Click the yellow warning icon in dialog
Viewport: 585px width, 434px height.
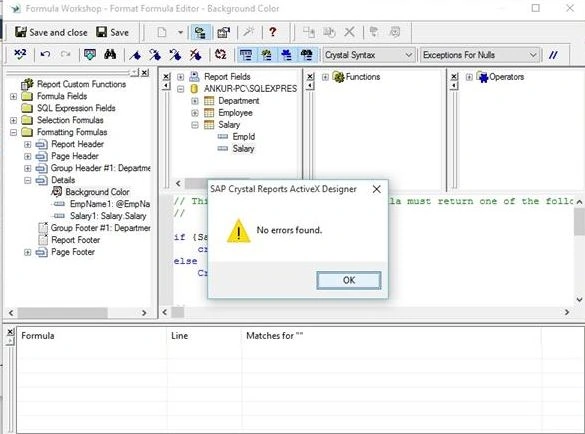[238, 231]
